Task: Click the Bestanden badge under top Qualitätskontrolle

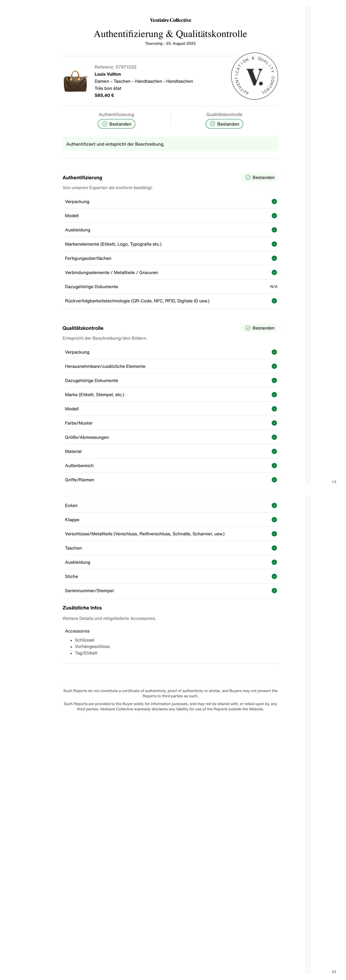Action: (224, 124)
